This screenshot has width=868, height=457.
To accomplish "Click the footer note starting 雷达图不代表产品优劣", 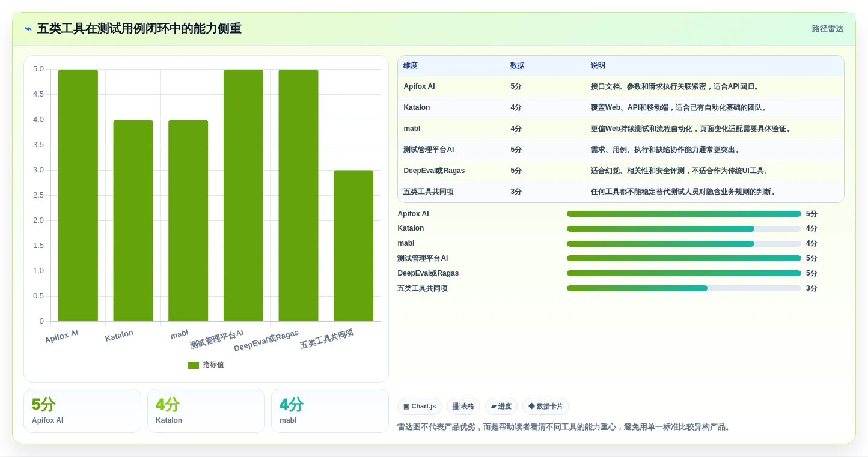I will point(564,427).
